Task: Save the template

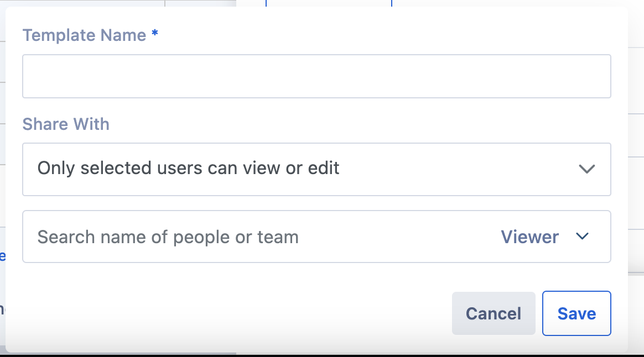Action: click(x=577, y=313)
